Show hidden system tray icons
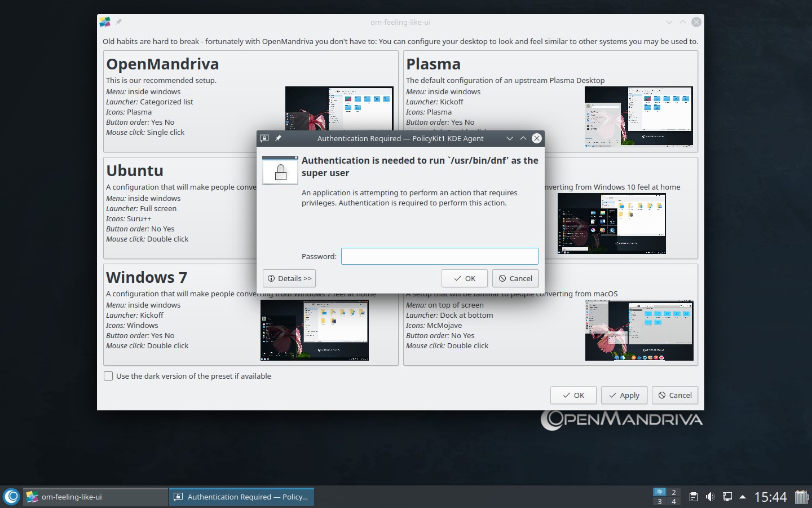The width and height of the screenshot is (812, 508). coord(743,497)
